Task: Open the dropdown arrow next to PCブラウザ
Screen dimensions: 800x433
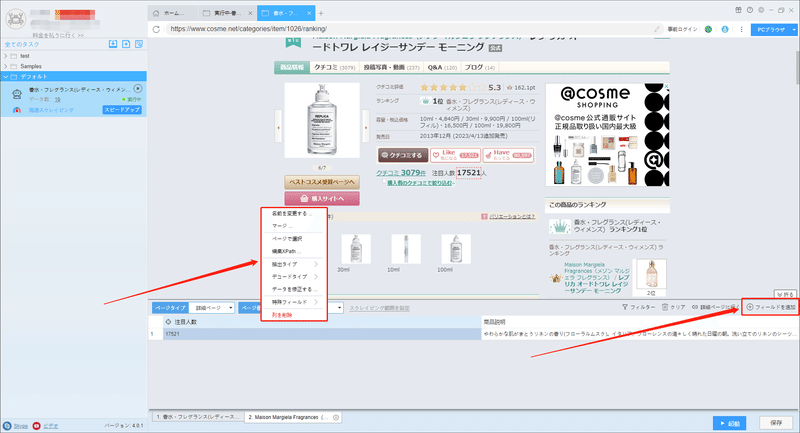Action: (x=793, y=30)
